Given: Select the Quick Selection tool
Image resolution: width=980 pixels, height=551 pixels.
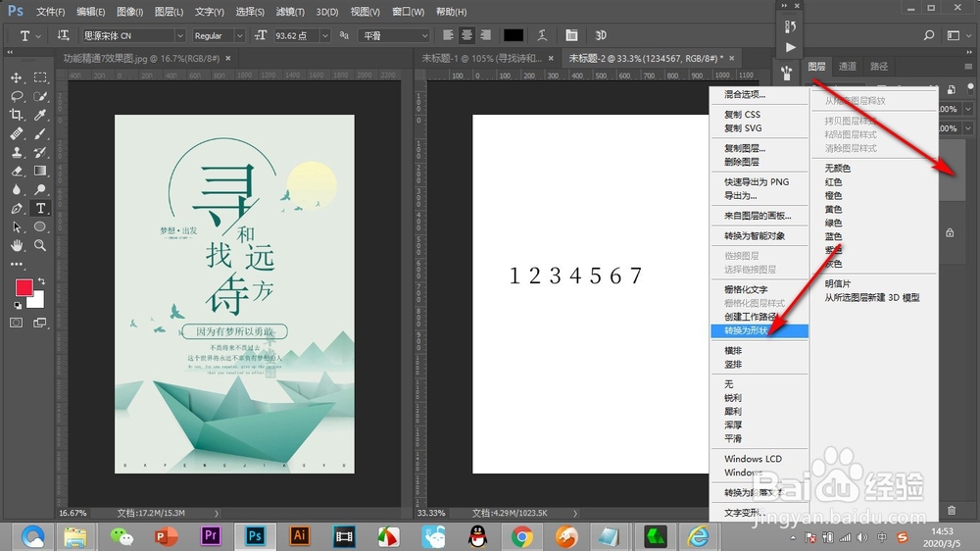Looking at the screenshot, I should click(x=40, y=96).
